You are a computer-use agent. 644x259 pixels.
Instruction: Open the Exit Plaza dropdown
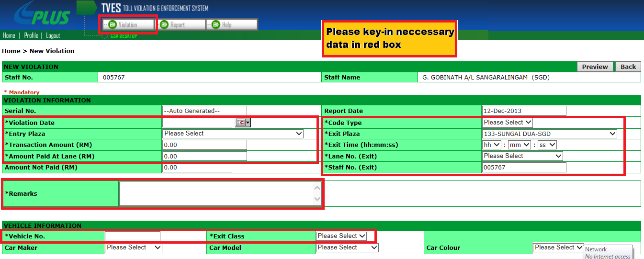point(549,134)
